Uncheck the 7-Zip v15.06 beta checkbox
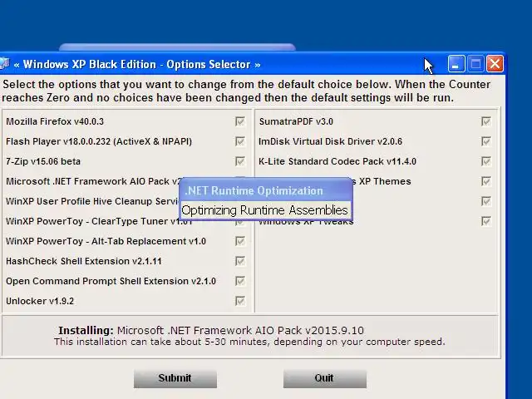The width and height of the screenshot is (532, 399). pos(240,161)
